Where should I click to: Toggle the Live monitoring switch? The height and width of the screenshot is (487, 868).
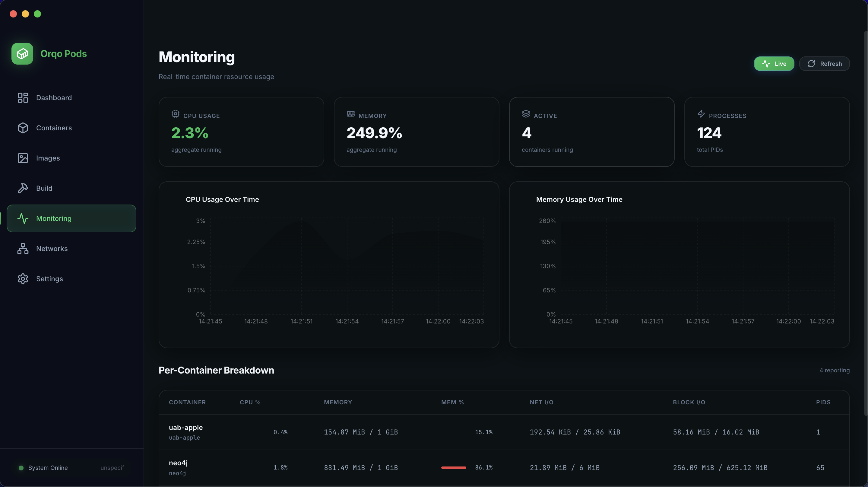click(x=774, y=64)
